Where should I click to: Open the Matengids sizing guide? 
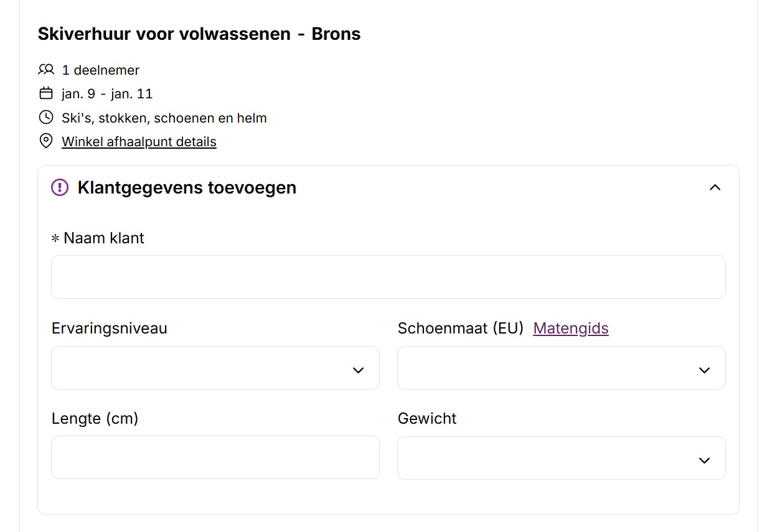coord(570,328)
